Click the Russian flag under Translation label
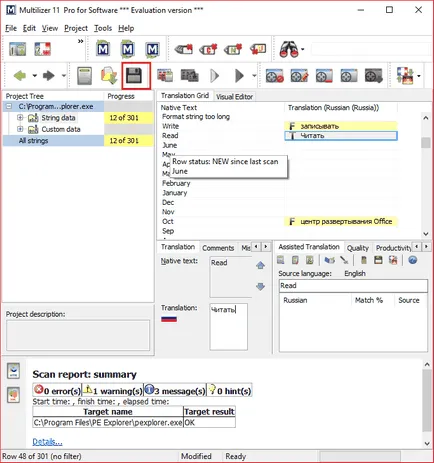434x463 pixels. coord(169,319)
